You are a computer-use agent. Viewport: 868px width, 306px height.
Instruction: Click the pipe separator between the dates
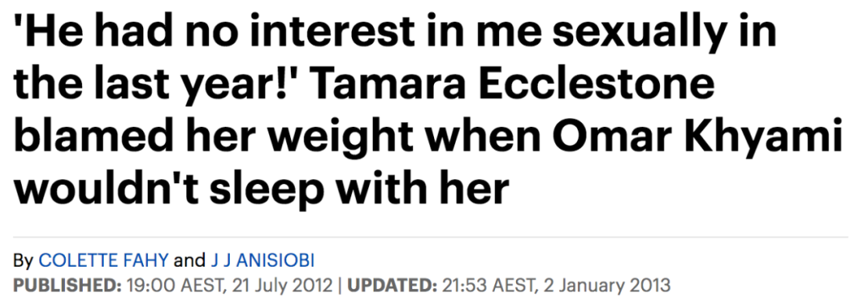[x=341, y=286]
